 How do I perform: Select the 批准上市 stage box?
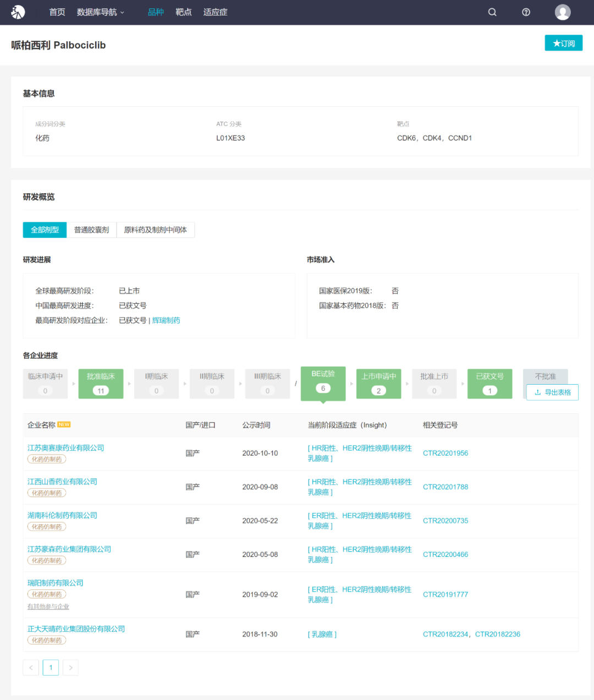click(435, 384)
